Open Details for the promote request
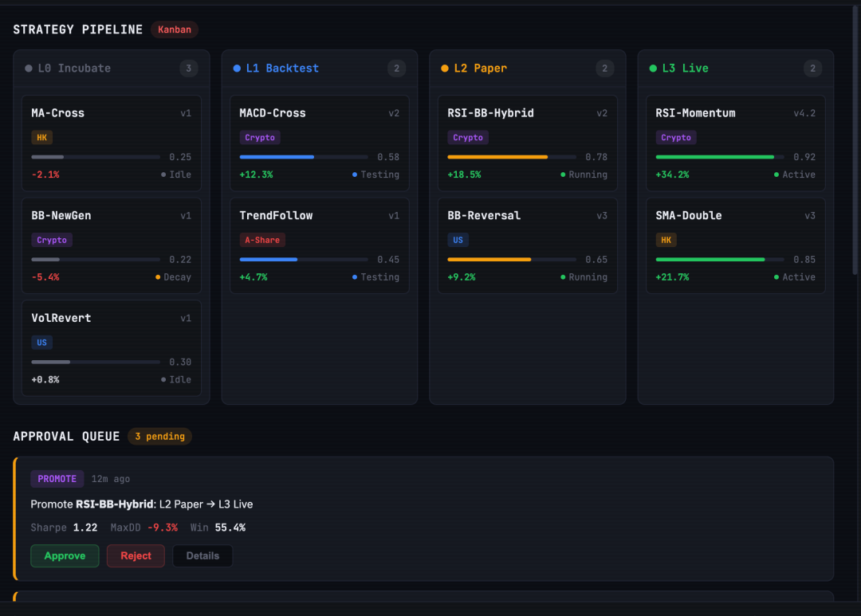 (202, 555)
